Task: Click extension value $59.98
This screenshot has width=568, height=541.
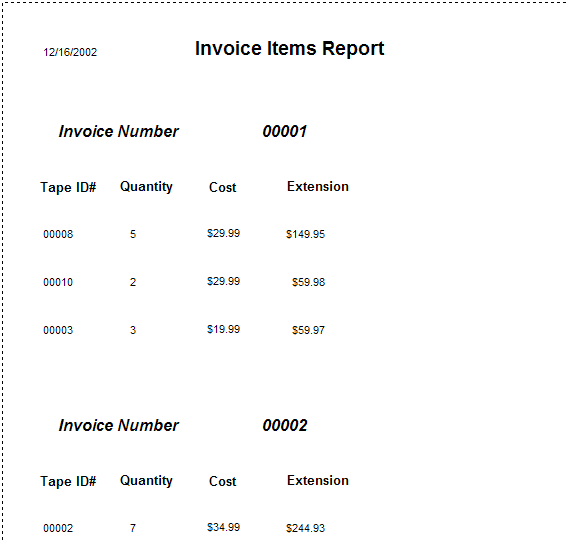Action: coord(308,282)
